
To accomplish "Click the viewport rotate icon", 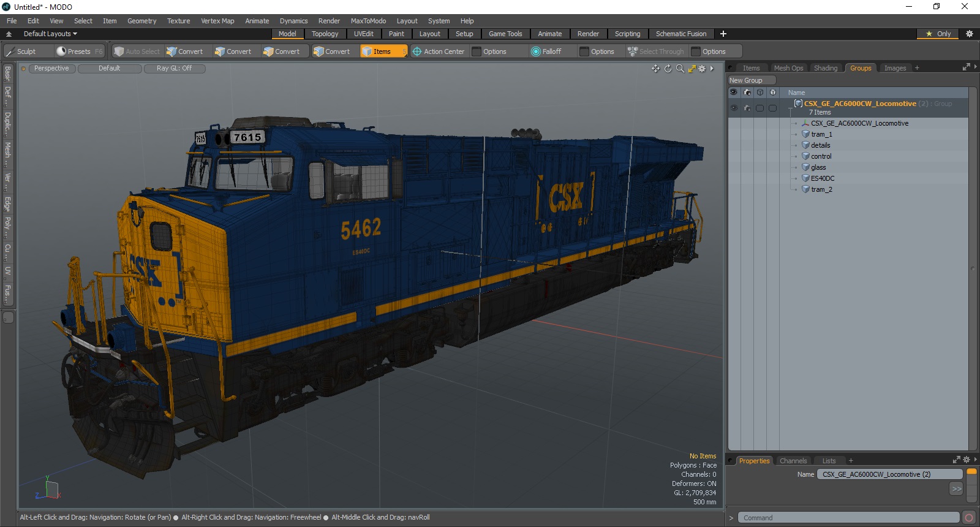I will pos(668,69).
